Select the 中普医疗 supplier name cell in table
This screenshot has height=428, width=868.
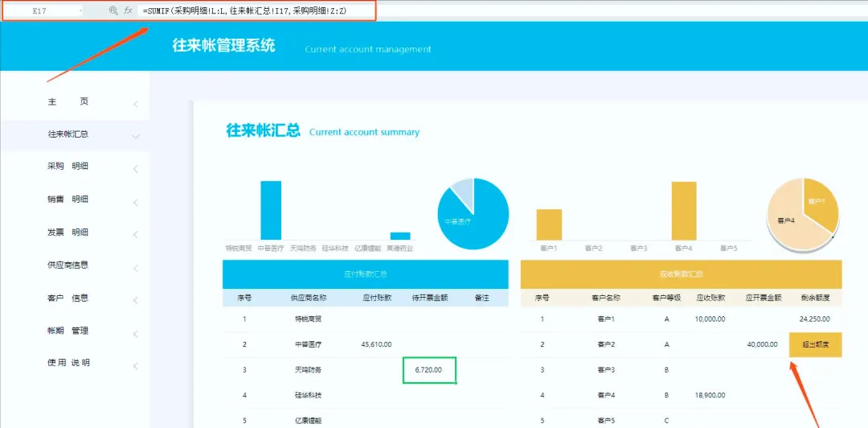pos(309,344)
